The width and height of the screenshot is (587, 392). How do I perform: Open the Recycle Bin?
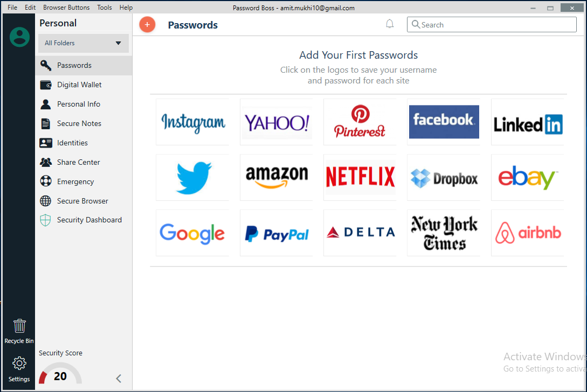[x=19, y=331]
